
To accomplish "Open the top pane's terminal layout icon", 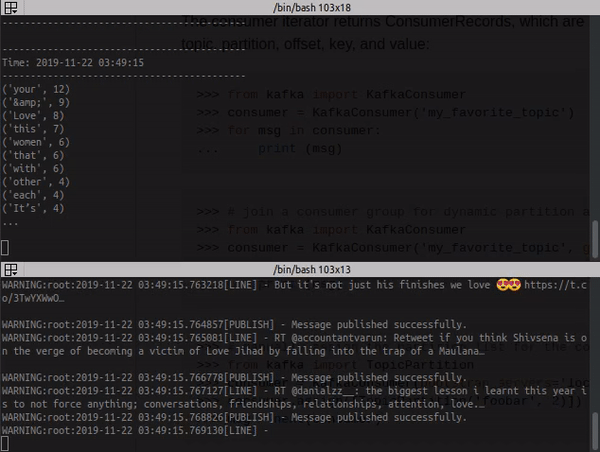I will 11,8.
